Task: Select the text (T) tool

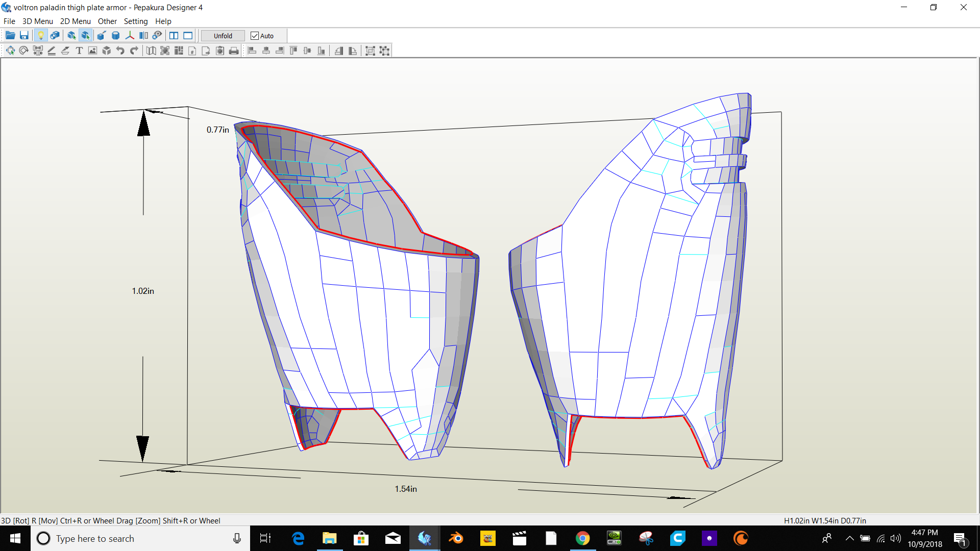Action: pos(79,51)
